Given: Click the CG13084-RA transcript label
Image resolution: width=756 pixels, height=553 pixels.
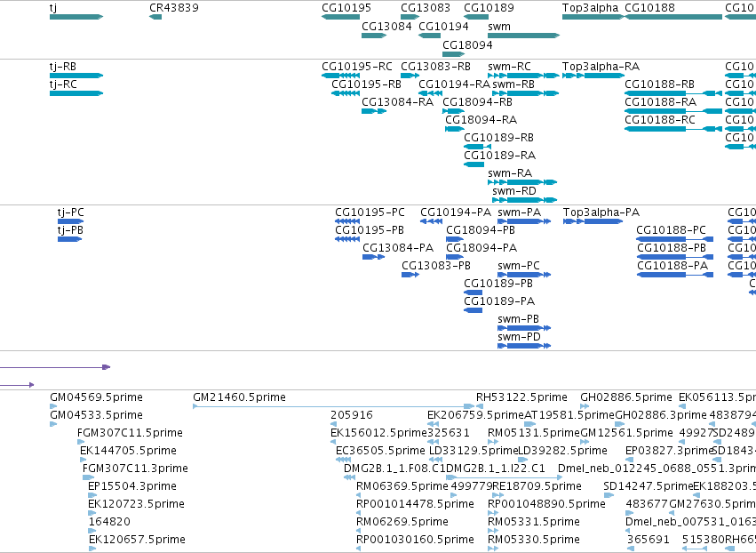Looking at the screenshot, I should tap(397, 102).
